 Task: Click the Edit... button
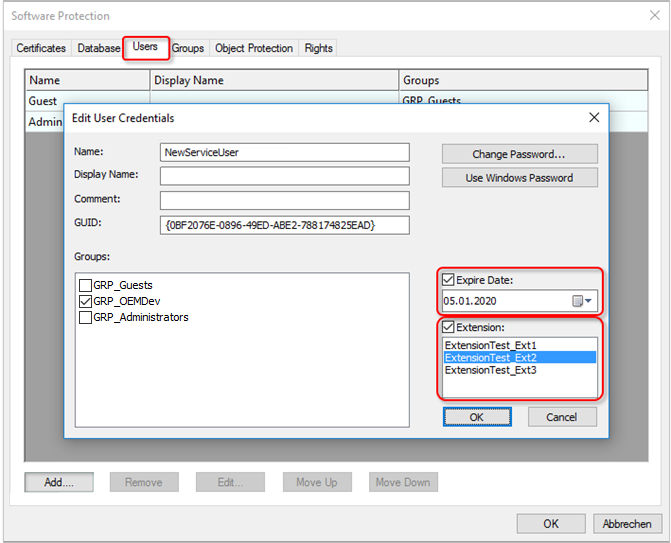(230, 482)
